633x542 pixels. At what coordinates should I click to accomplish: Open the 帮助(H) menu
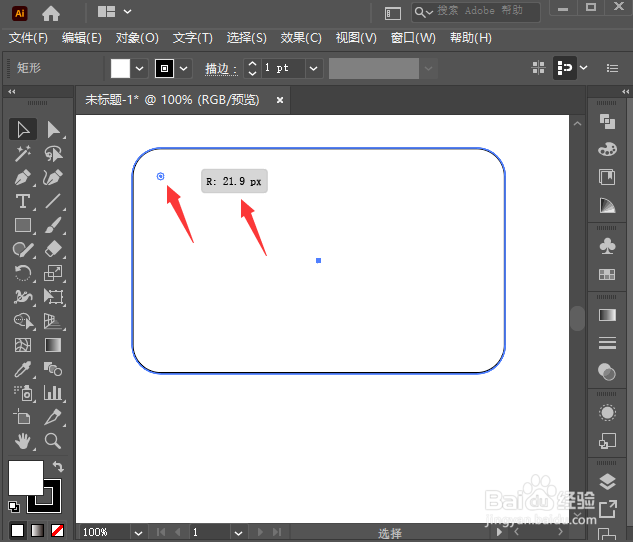[471, 38]
